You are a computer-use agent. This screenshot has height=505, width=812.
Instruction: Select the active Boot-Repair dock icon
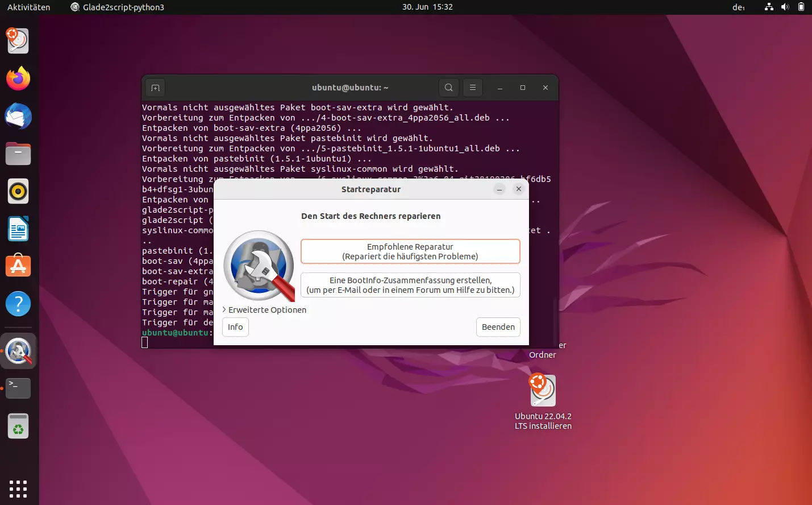pos(18,351)
